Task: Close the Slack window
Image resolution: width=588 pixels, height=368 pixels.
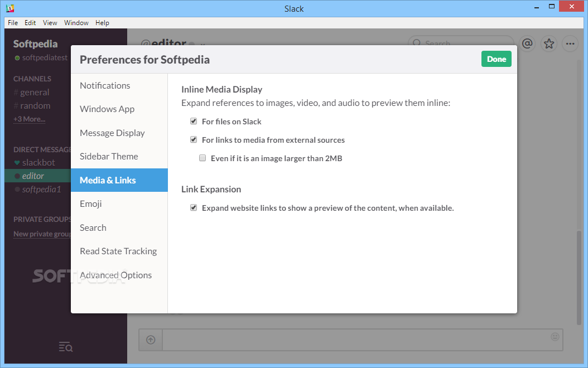Action: click(x=571, y=6)
